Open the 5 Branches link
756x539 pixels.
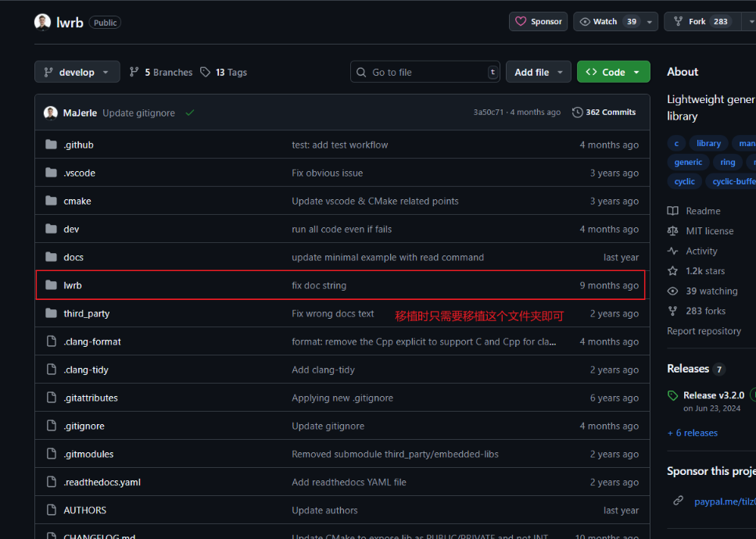coord(161,72)
